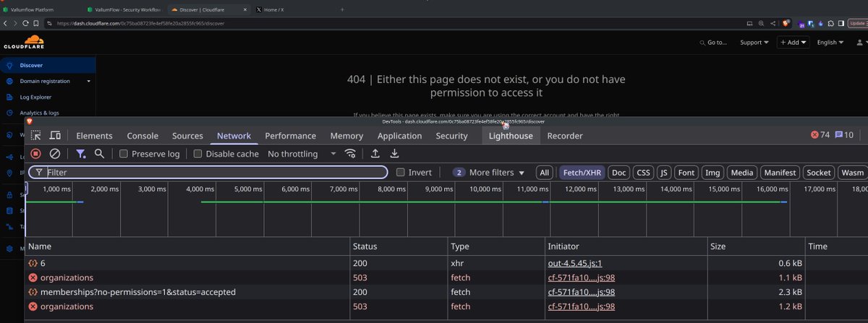The image size is (868, 323).
Task: Click the Analytics & logs sidebar icon
Action: click(x=9, y=113)
